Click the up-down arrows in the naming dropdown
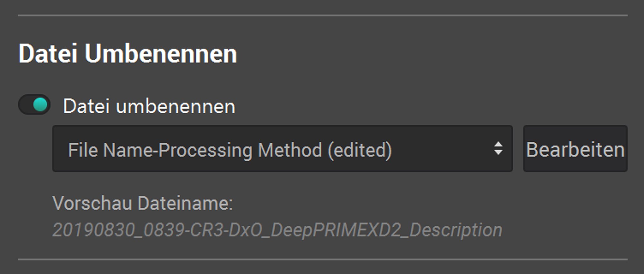The image size is (644, 274). (498, 148)
